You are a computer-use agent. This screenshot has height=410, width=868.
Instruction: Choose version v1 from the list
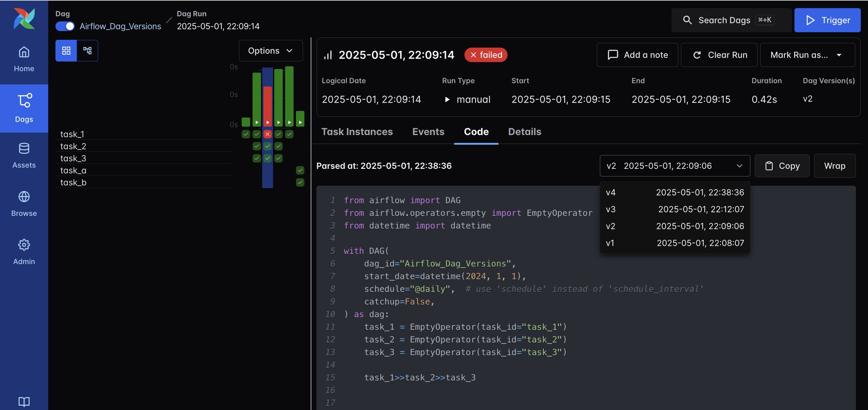pyautogui.click(x=675, y=243)
